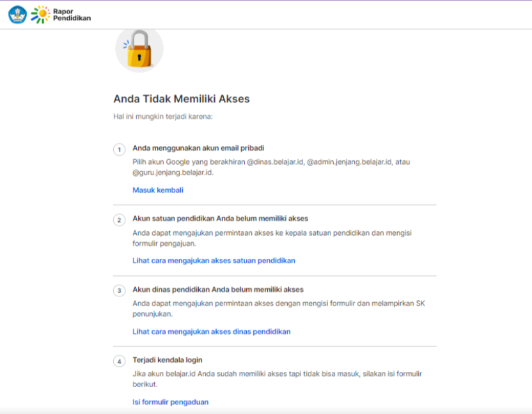Viewport: 532px width, 414px height.
Task: Click the numbered circle 2 icon
Action: [119, 220]
